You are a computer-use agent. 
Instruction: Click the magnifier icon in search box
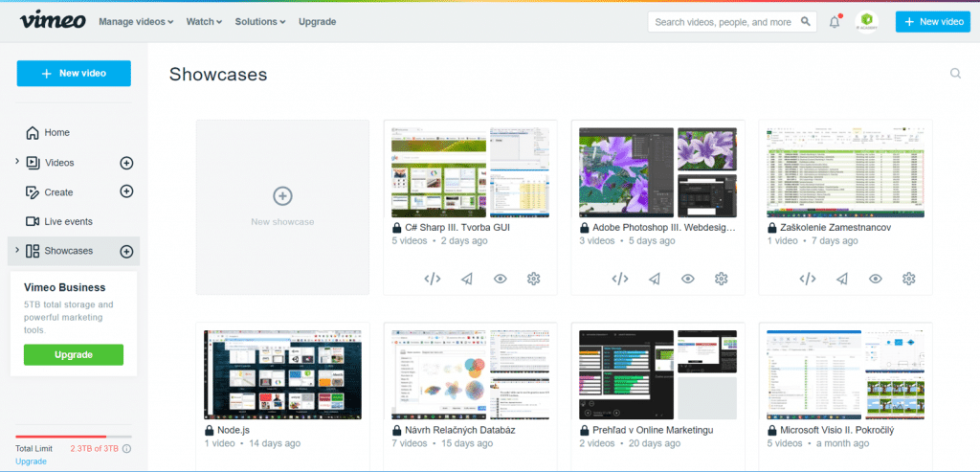pyautogui.click(x=806, y=21)
